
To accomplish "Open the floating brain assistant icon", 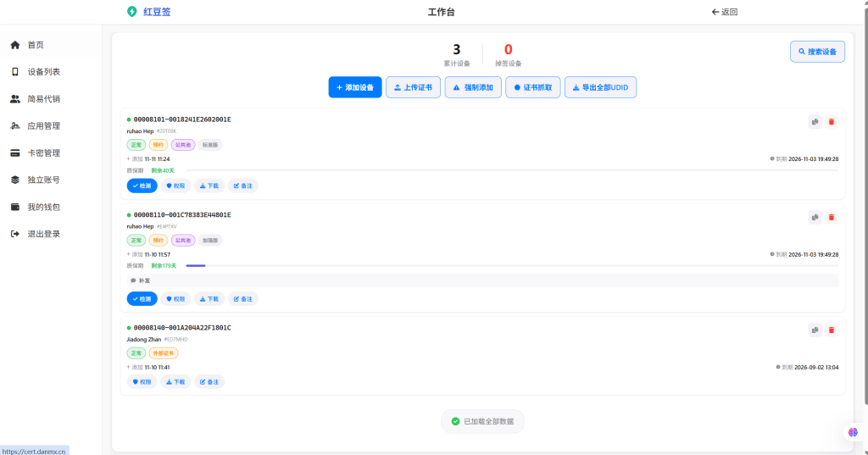I will point(853,432).
